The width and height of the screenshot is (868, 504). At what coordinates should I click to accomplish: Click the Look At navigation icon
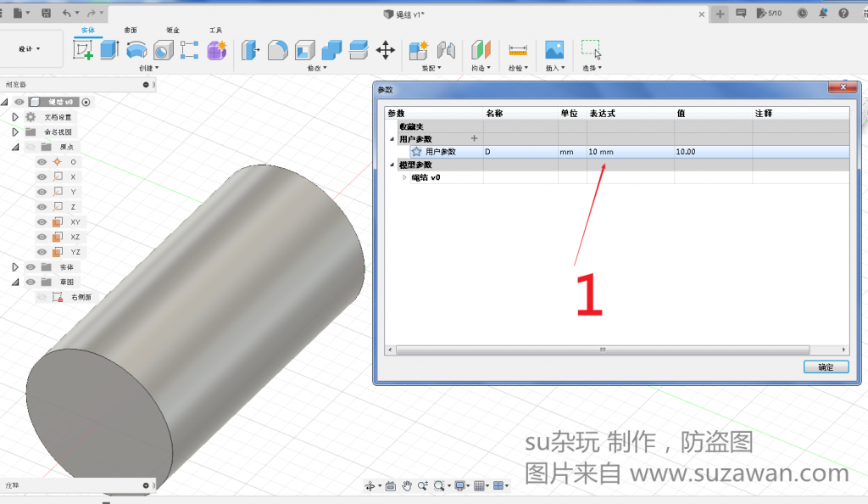390,485
